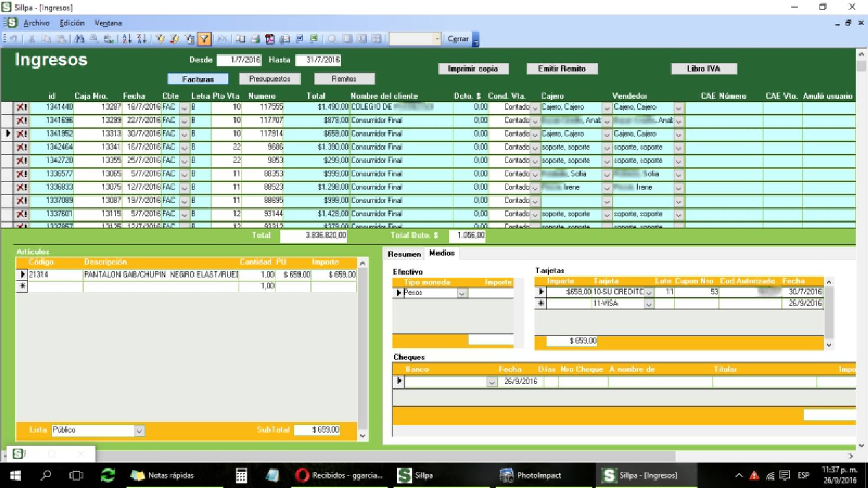Screen dimensions: 868x488
Task: Select the Facturas view button
Action: 198,79
